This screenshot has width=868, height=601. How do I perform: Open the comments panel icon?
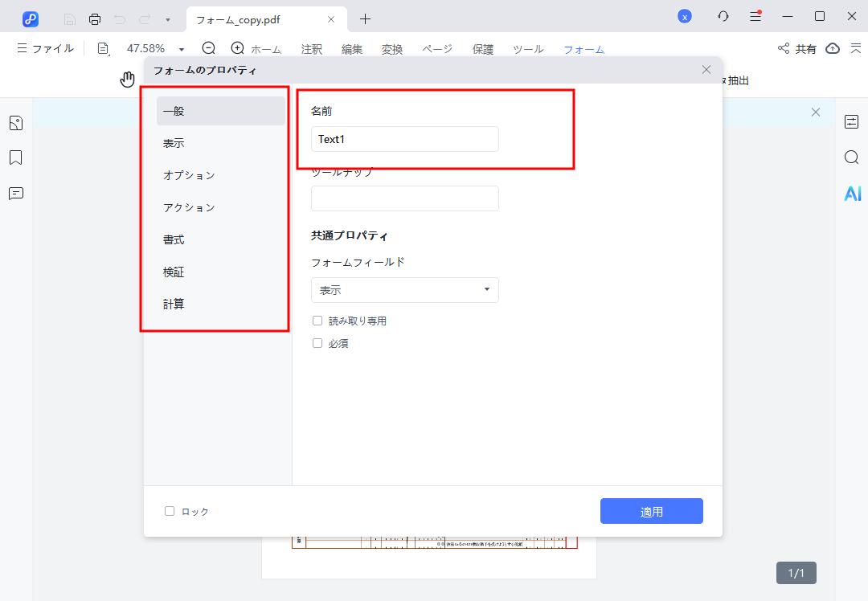pos(16,193)
